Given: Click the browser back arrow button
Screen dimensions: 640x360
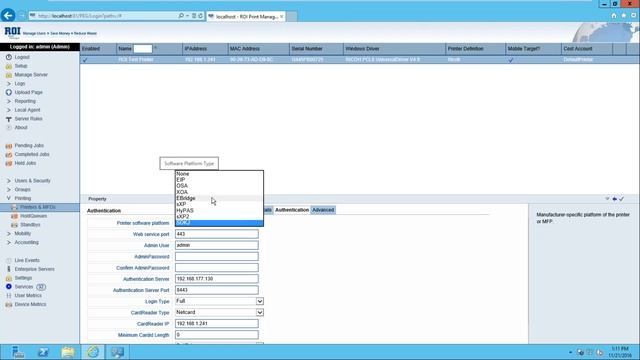Looking at the screenshot, I should 8,16.
